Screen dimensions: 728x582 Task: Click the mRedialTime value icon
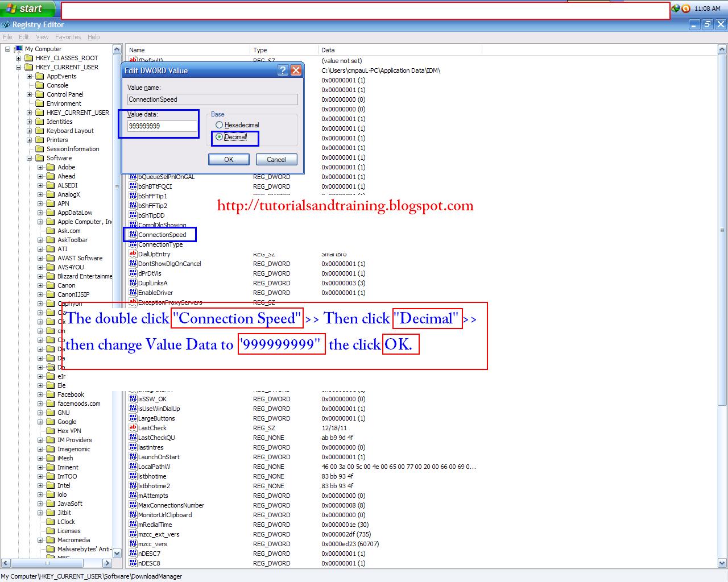point(133,525)
